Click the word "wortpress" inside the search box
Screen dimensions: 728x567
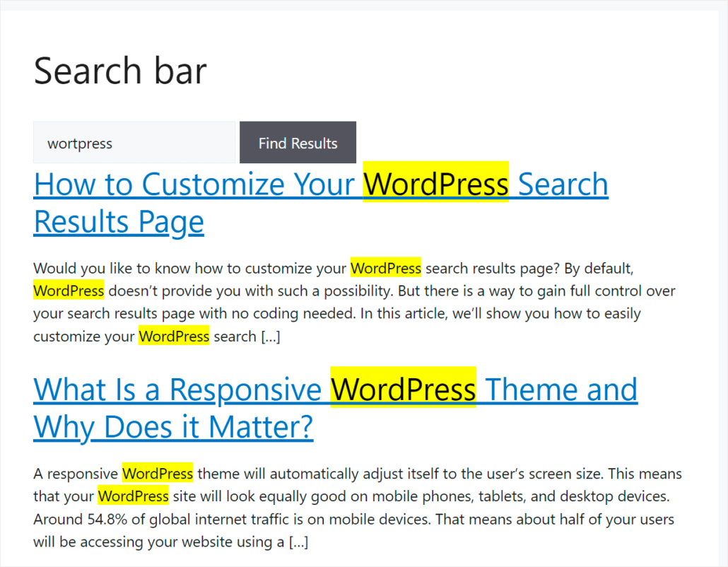coord(80,143)
